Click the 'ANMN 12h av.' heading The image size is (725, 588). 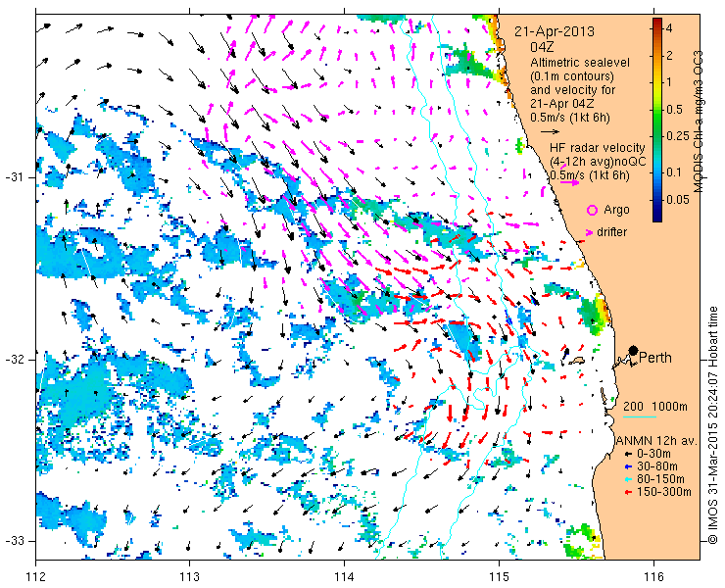pos(656,441)
